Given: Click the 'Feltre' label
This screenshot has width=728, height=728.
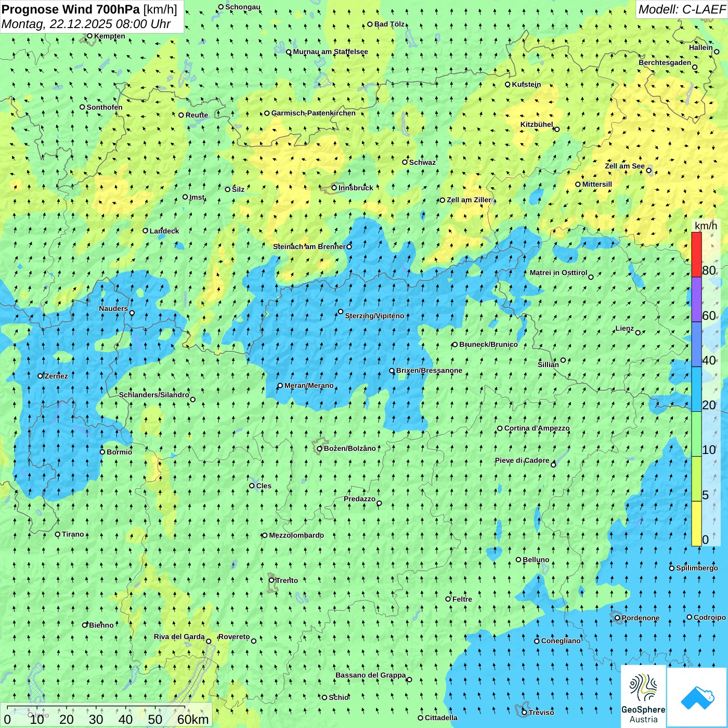Looking at the screenshot, I should (x=462, y=599).
